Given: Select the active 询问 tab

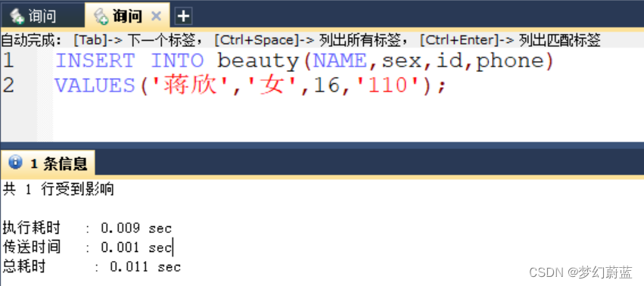Looking at the screenshot, I should point(127,16).
